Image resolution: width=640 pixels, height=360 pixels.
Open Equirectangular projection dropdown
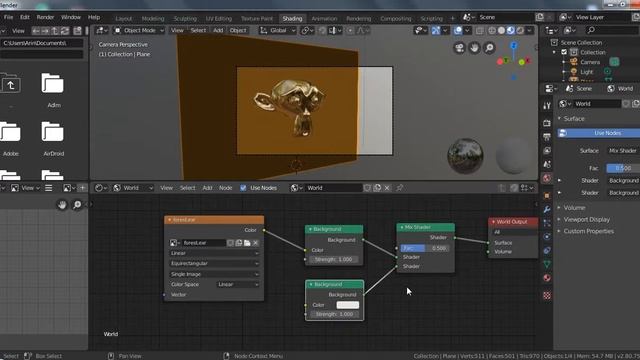pyautogui.click(x=214, y=264)
